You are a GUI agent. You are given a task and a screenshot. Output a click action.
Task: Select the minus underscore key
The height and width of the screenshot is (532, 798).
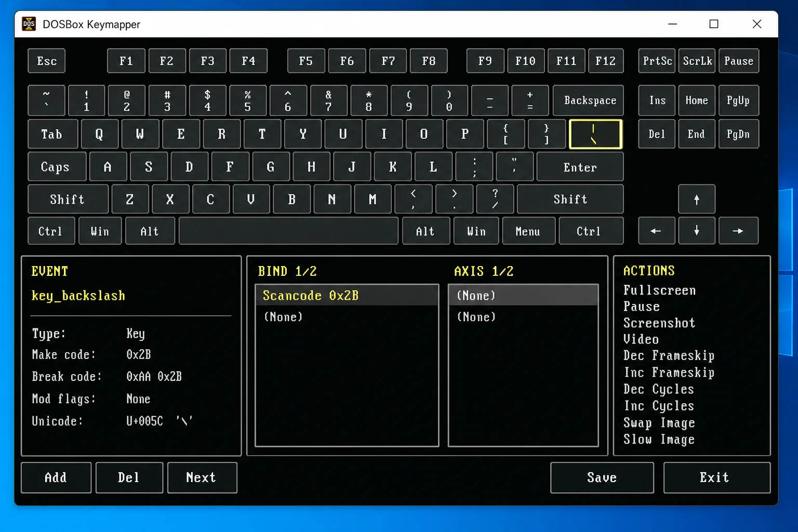pos(489,100)
